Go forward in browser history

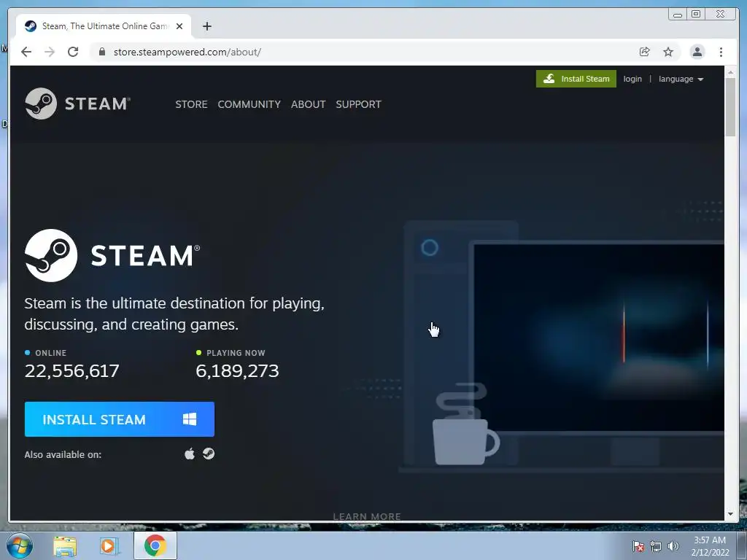click(50, 52)
